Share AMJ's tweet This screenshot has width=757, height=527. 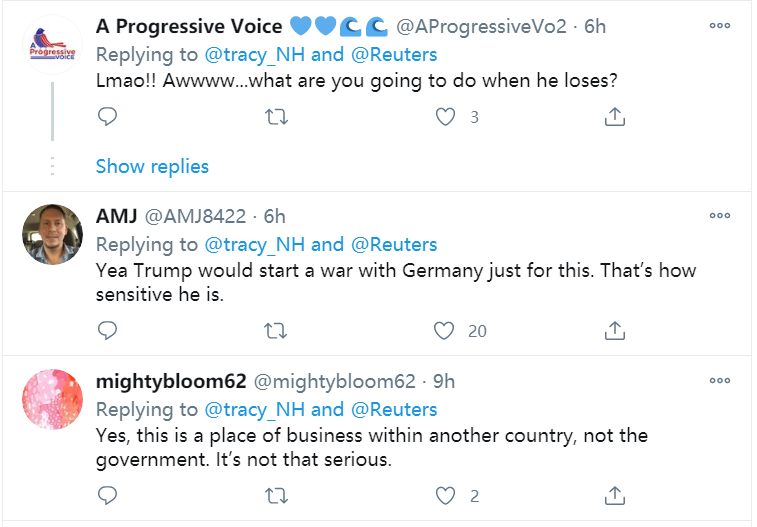coord(615,331)
